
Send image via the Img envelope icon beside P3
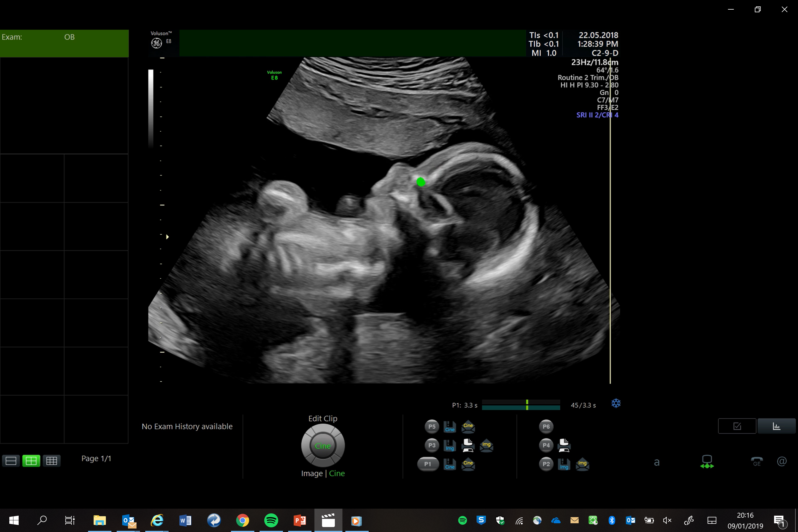(x=486, y=445)
